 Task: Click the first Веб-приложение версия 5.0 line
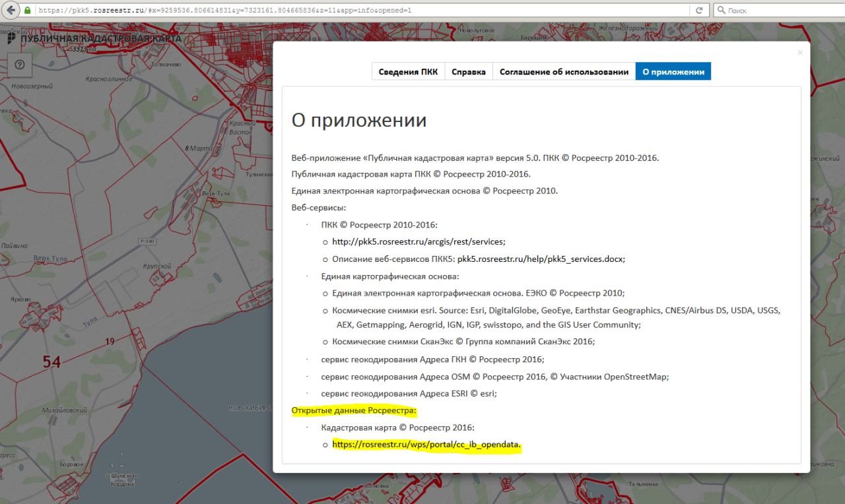point(475,158)
